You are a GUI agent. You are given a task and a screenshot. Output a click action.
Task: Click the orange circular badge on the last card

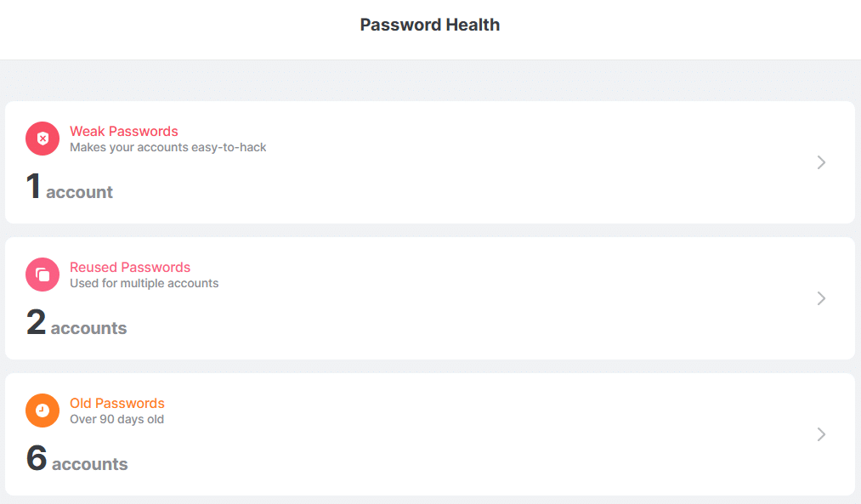[42, 411]
